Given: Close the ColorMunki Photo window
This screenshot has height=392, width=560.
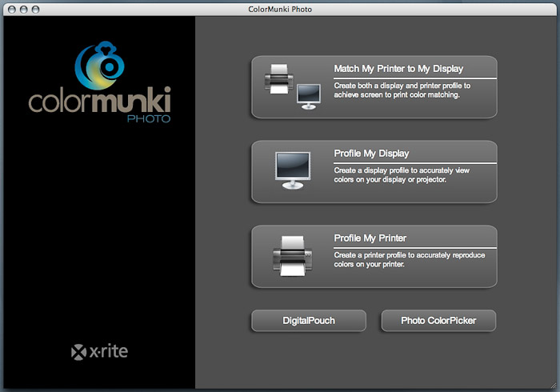Looking at the screenshot, I should [10, 9].
